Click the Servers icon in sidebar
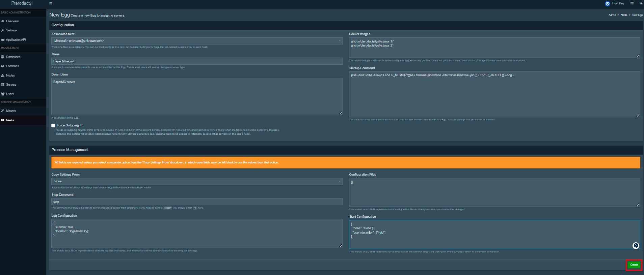Image resolution: width=644 pixels, height=275 pixels. 3,85
